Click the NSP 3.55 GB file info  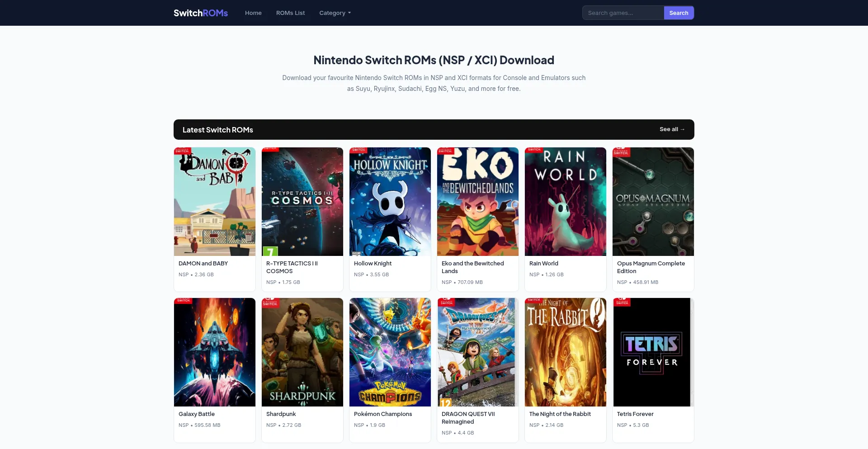[372, 274]
